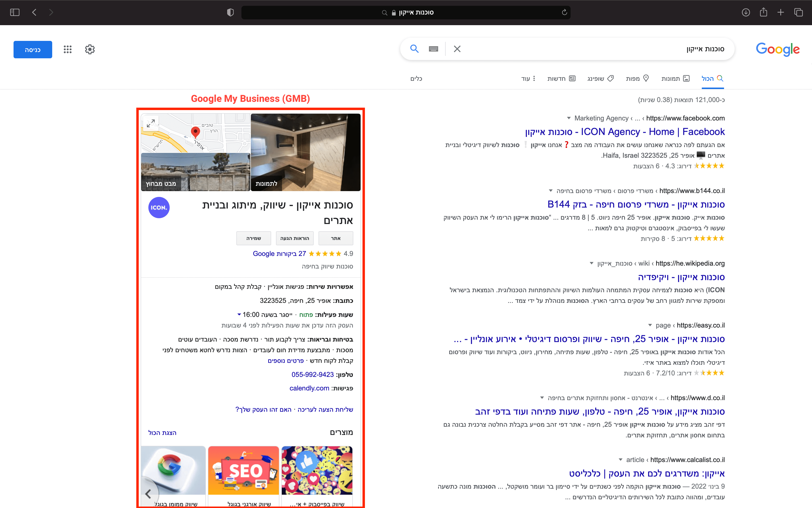Switch to the חדשות news tab

coord(561,79)
